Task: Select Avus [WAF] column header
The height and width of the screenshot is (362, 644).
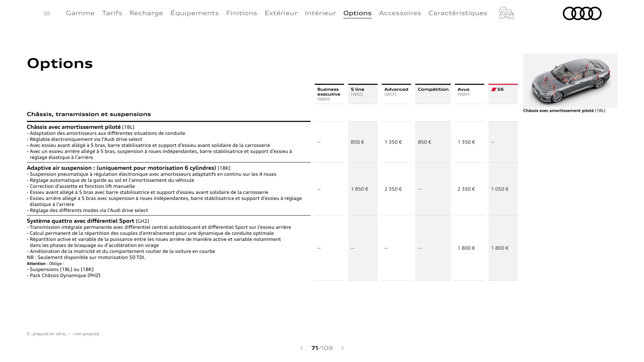Action: pyautogui.click(x=469, y=94)
